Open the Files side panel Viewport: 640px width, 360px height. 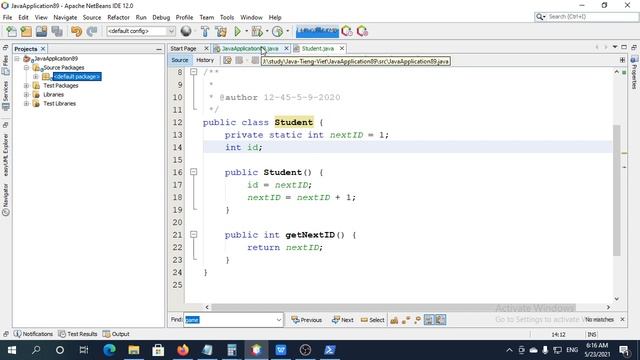5,65
